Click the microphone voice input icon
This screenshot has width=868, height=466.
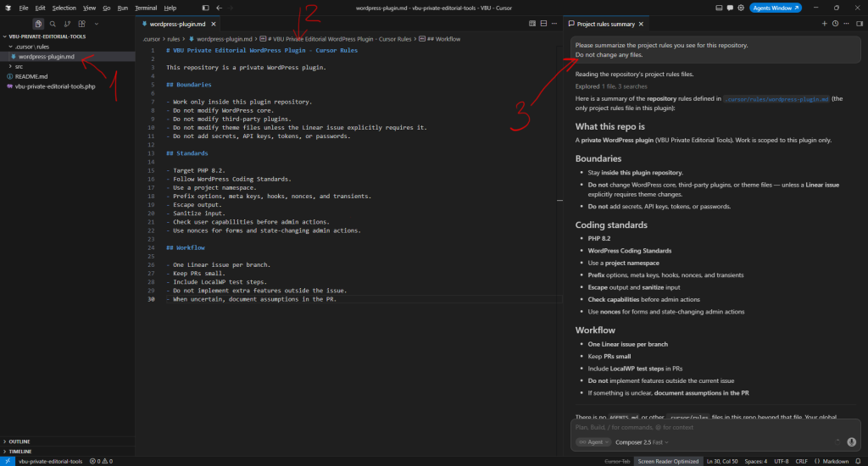point(851,442)
